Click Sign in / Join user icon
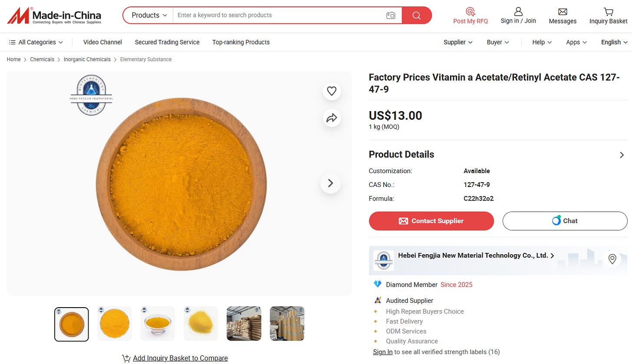 point(518,12)
